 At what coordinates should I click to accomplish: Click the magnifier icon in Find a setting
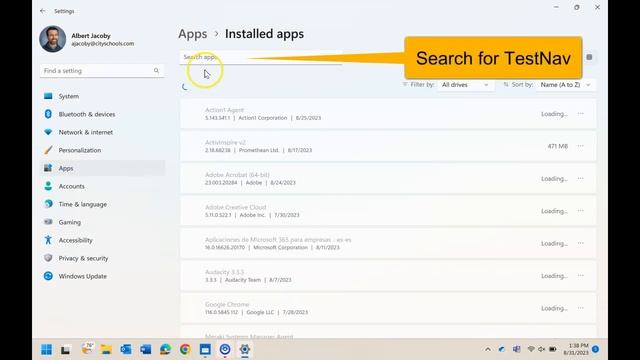click(x=156, y=71)
